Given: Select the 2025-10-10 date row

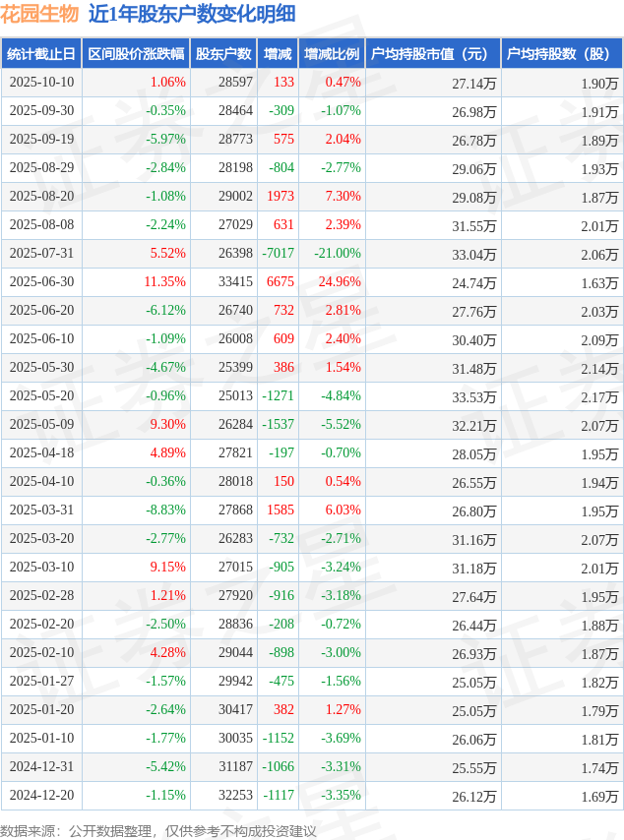Looking at the screenshot, I should coord(40,83).
